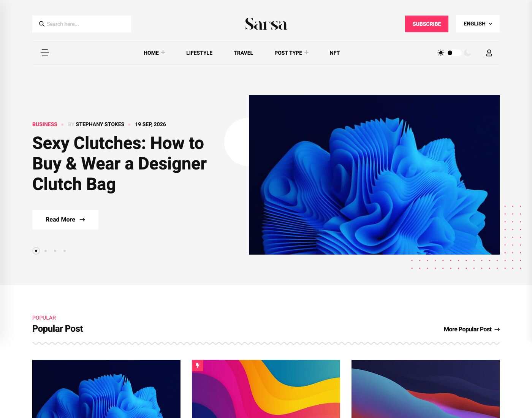The height and width of the screenshot is (418, 532).
Task: Click the 19 Sep, 2026 date
Action: tap(150, 124)
